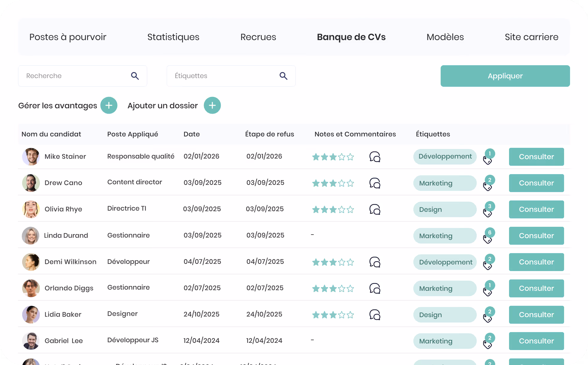Click the Responsable qualité position cell

point(141,156)
